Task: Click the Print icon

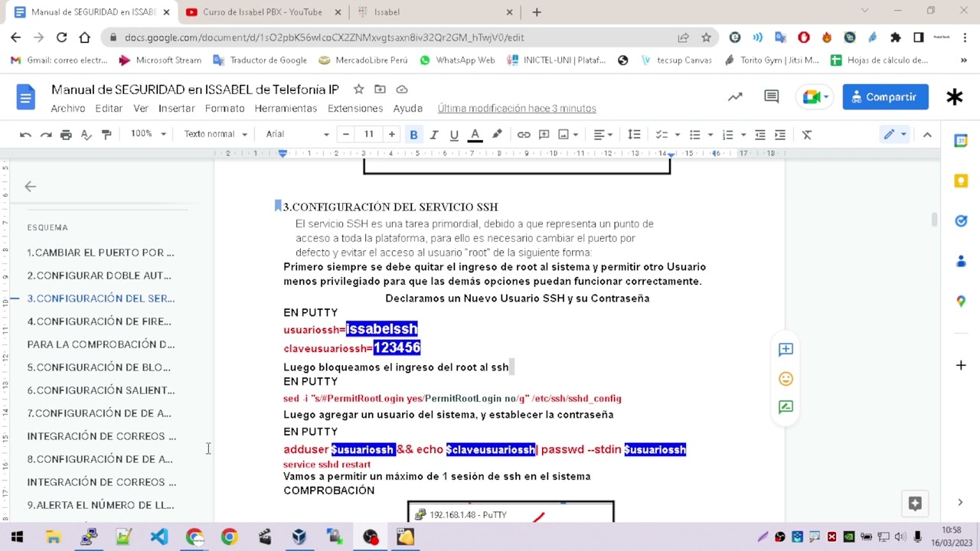Action: click(x=66, y=135)
